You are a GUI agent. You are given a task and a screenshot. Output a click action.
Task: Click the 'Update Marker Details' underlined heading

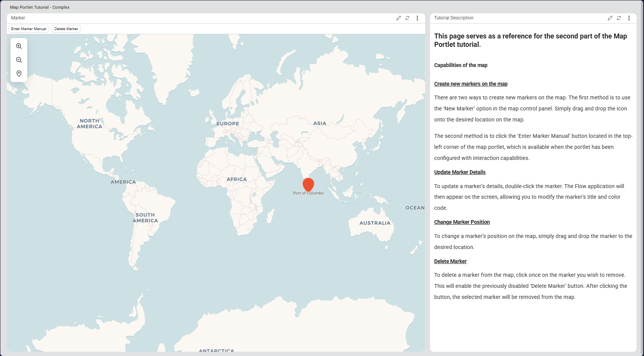(x=459, y=172)
